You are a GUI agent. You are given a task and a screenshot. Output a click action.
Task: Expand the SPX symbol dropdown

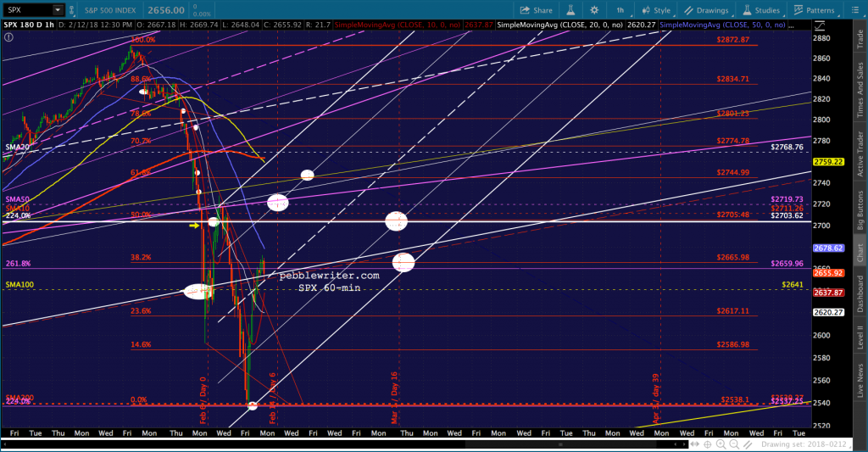pyautogui.click(x=57, y=10)
